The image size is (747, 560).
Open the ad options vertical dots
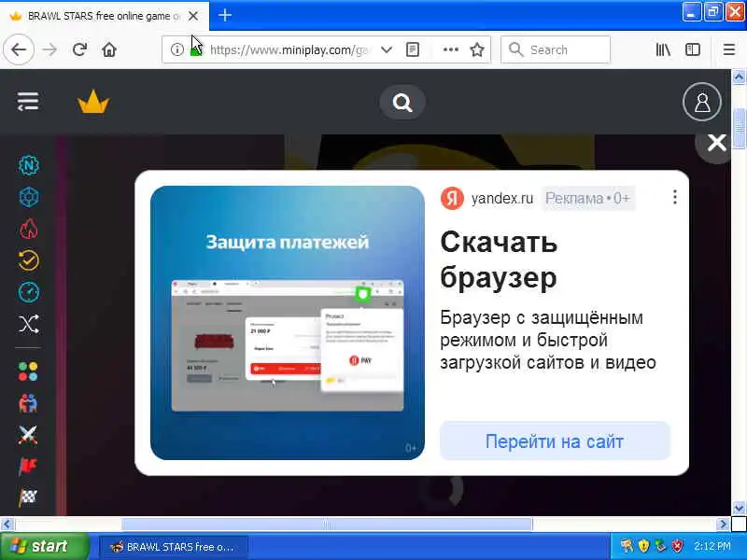coord(674,197)
